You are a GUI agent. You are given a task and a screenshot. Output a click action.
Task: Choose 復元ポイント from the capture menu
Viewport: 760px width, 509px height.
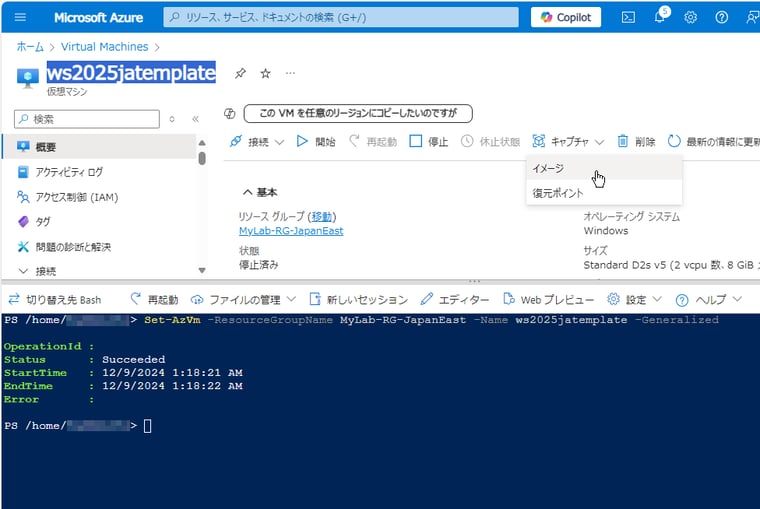point(604,193)
